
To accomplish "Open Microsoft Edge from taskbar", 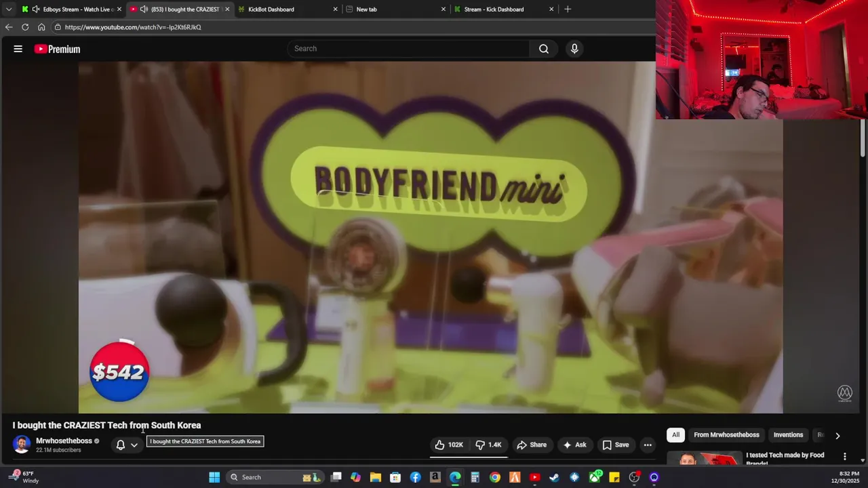I will tap(455, 477).
